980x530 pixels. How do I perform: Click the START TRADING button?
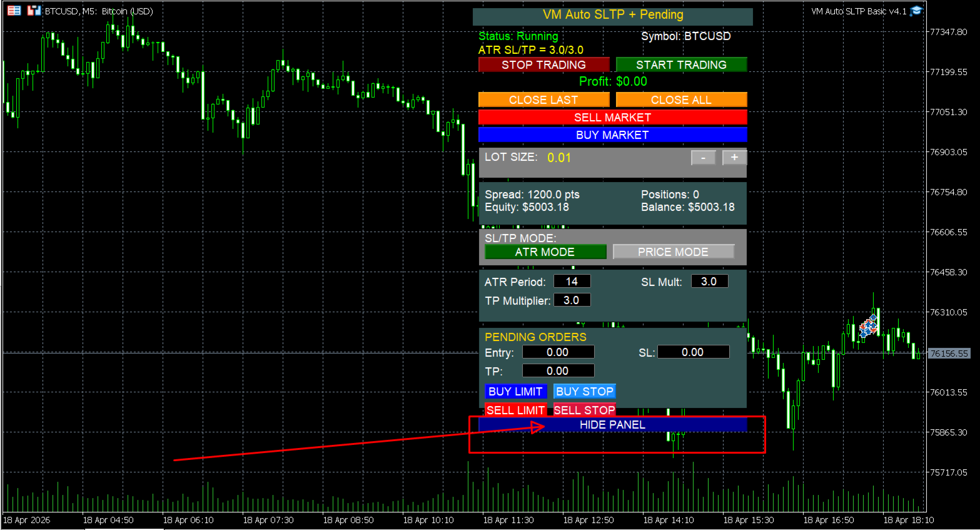682,64
